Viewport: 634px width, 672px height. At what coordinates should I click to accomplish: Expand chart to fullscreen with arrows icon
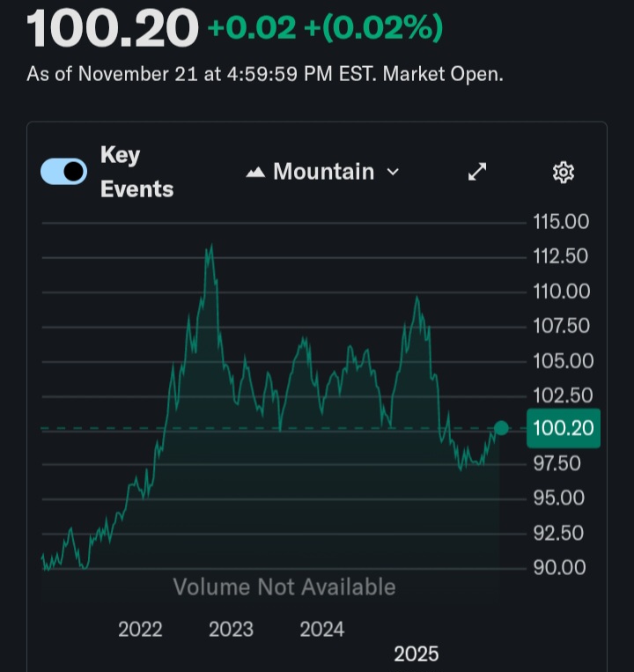[x=476, y=172]
